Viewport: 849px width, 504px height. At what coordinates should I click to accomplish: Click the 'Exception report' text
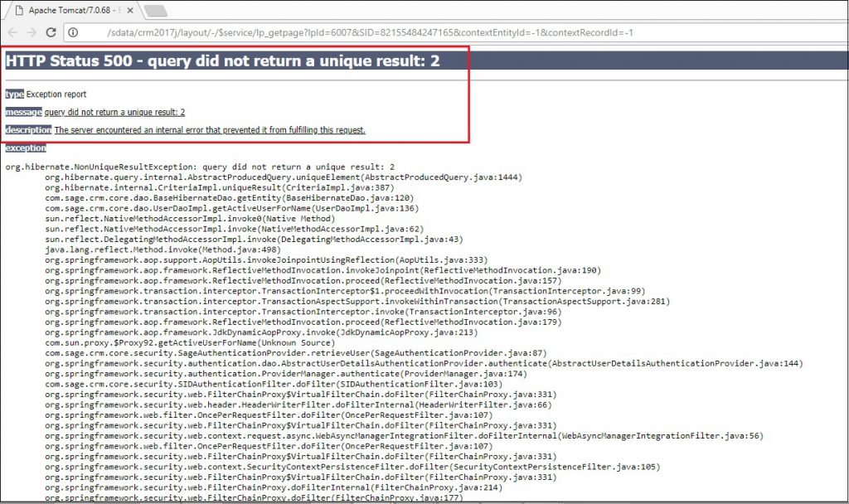(x=56, y=94)
